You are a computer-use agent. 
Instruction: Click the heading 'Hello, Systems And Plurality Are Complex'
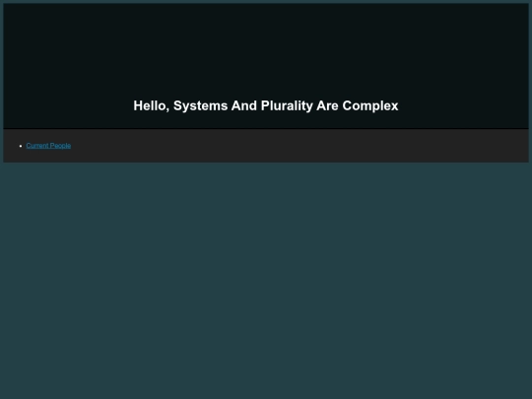pyautogui.click(x=266, y=105)
